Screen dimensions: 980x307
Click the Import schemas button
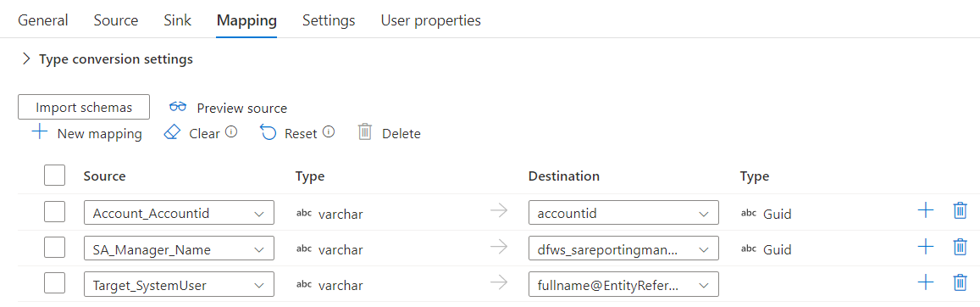[x=84, y=107]
